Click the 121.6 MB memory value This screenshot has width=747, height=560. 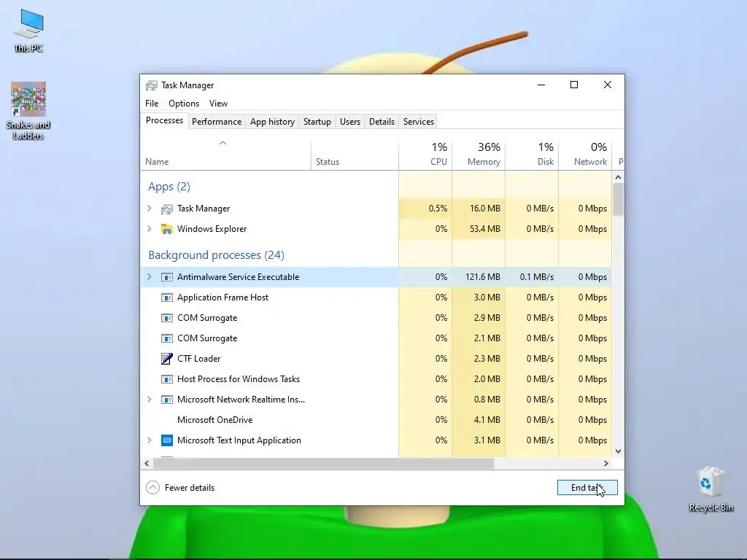[483, 277]
